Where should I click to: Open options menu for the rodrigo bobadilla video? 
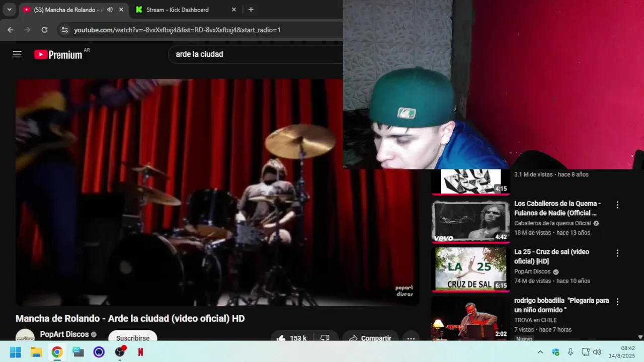[617, 302]
